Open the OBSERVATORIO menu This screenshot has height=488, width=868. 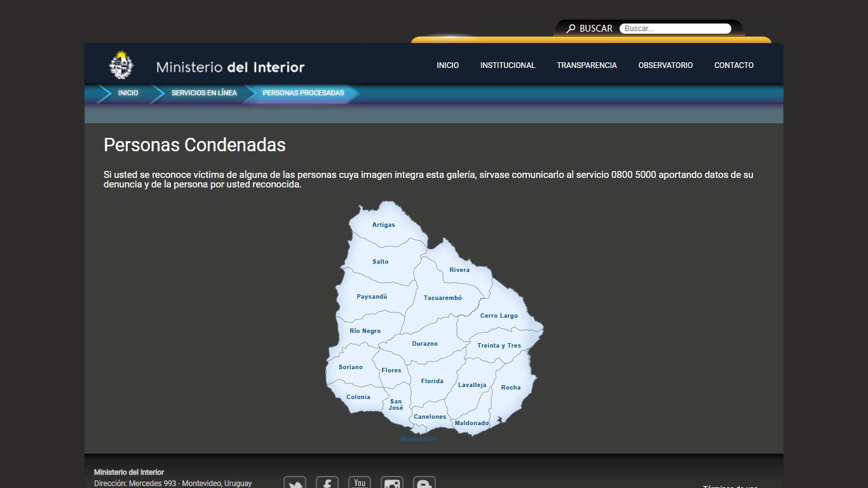tap(665, 65)
